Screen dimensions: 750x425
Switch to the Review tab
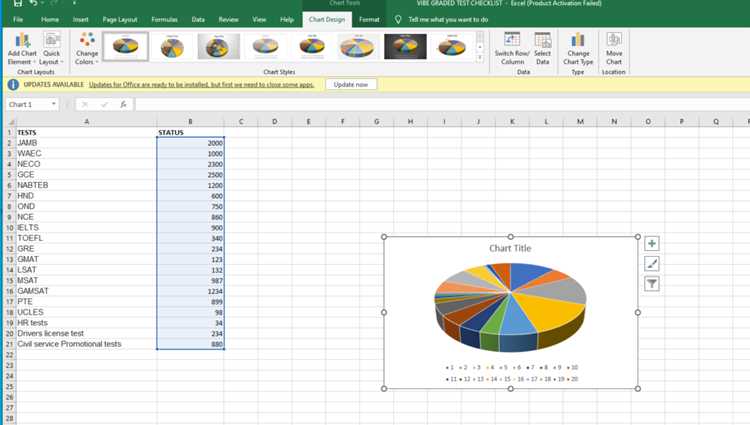pos(228,20)
